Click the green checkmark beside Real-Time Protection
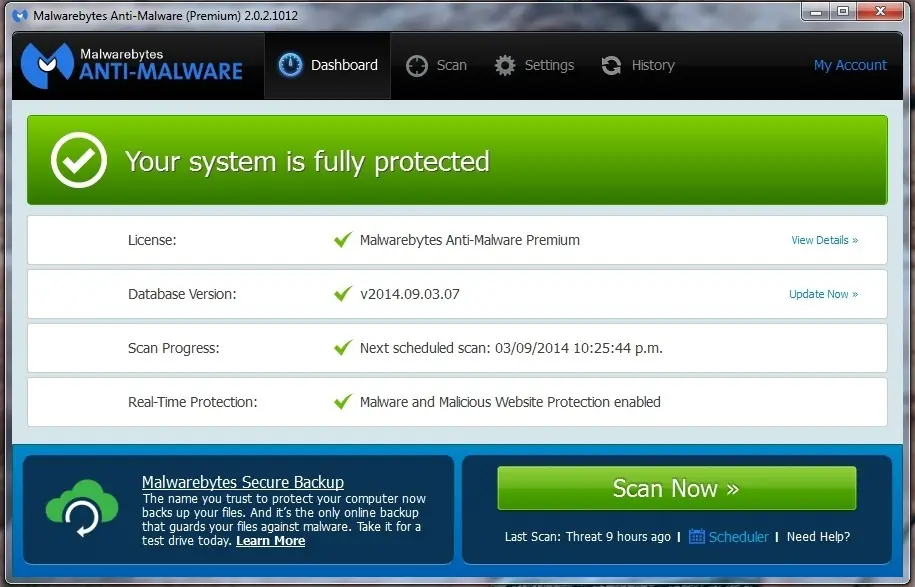915x587 pixels. point(343,401)
